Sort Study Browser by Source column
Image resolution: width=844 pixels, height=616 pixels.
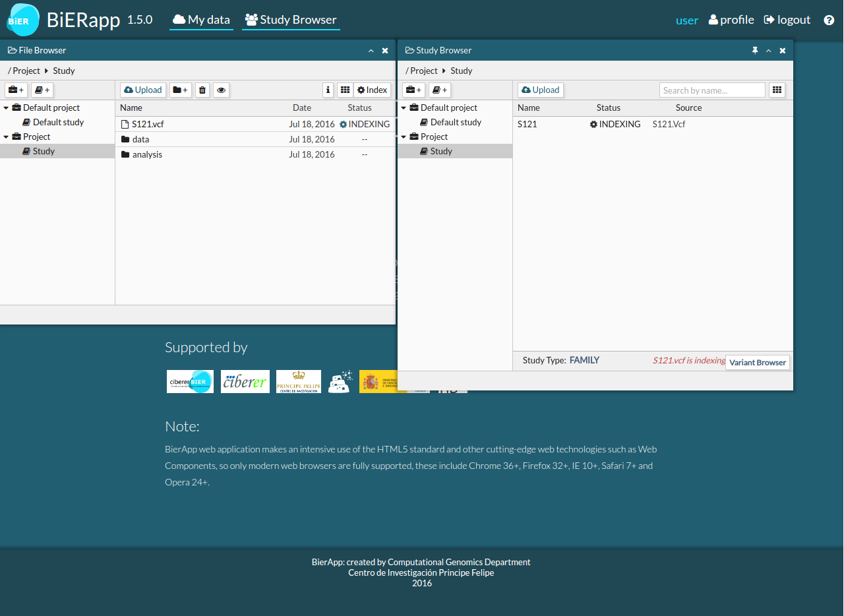(x=688, y=108)
